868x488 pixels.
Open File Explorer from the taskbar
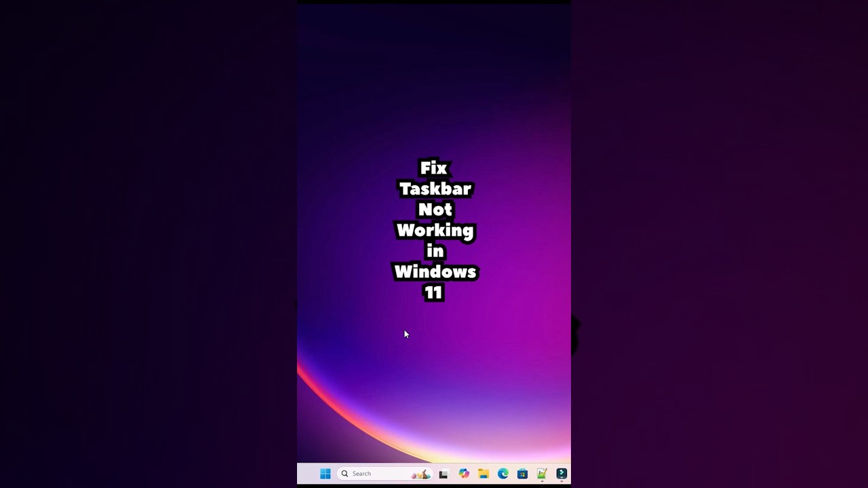point(484,474)
